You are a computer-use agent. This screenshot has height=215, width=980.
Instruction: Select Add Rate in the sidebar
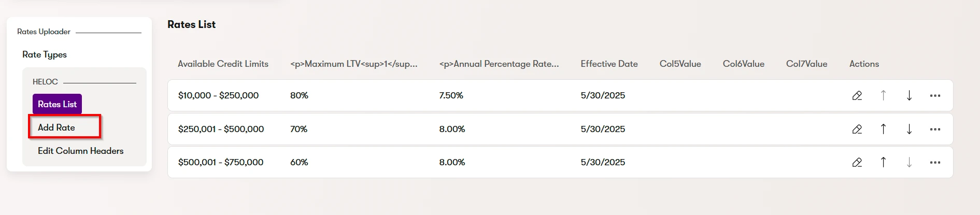(56, 127)
